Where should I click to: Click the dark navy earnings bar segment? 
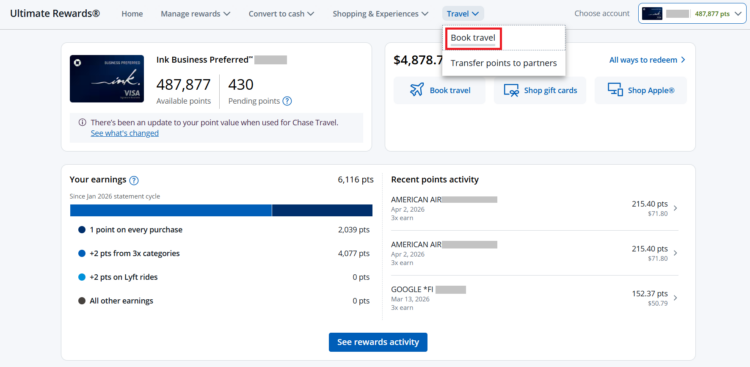coord(322,211)
